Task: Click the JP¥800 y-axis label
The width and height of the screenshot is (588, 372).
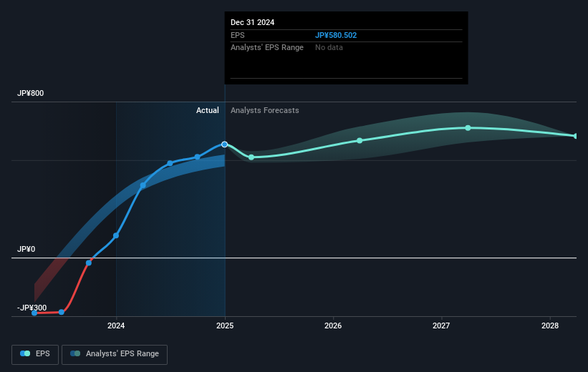Action: pos(30,93)
